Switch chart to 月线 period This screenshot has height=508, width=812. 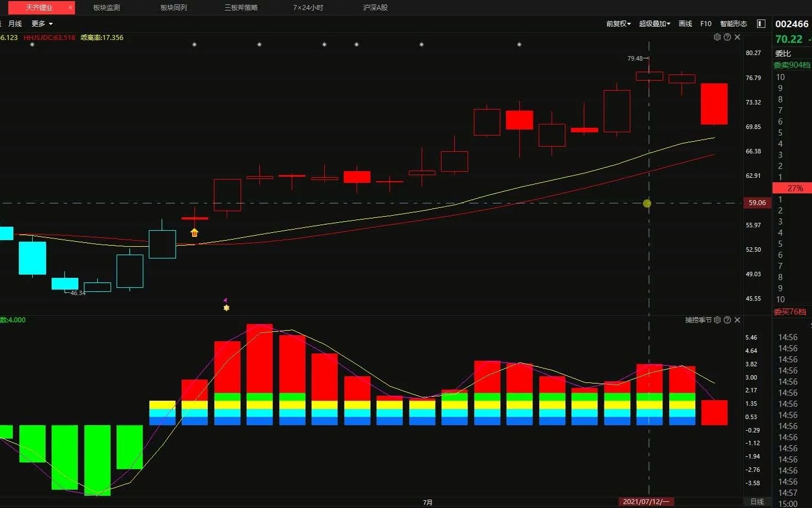click(15, 24)
